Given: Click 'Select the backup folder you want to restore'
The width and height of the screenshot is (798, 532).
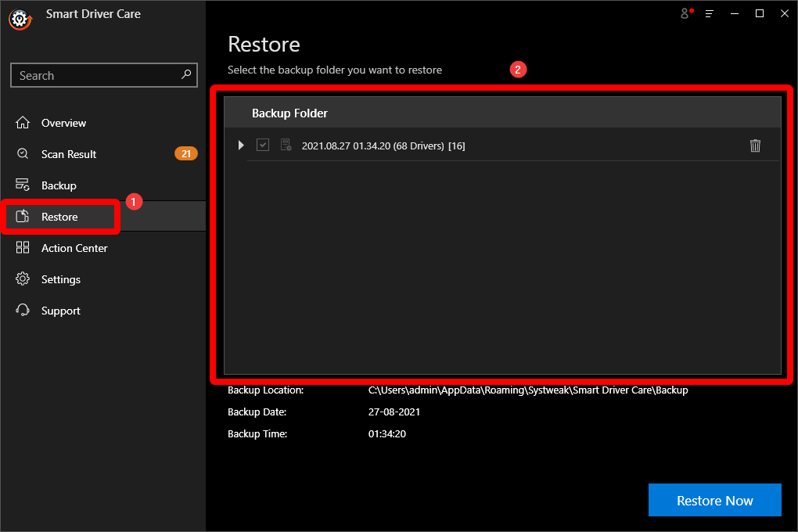Looking at the screenshot, I should 335,70.
